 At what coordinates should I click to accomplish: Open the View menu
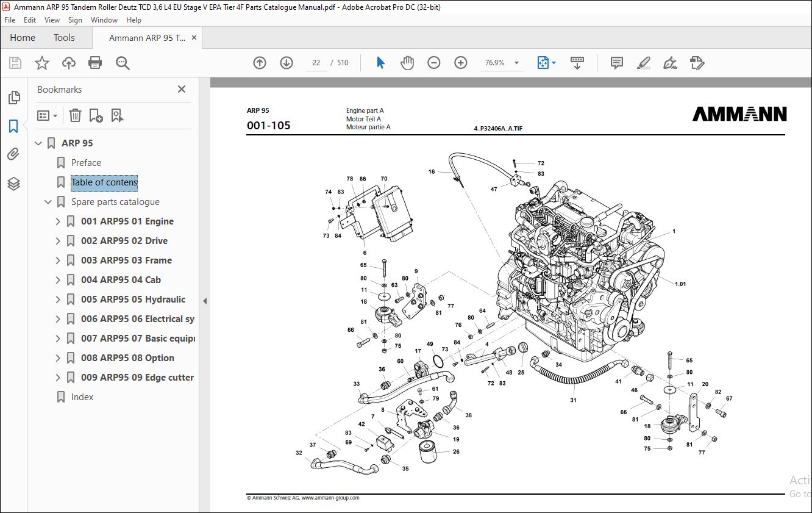(52, 20)
